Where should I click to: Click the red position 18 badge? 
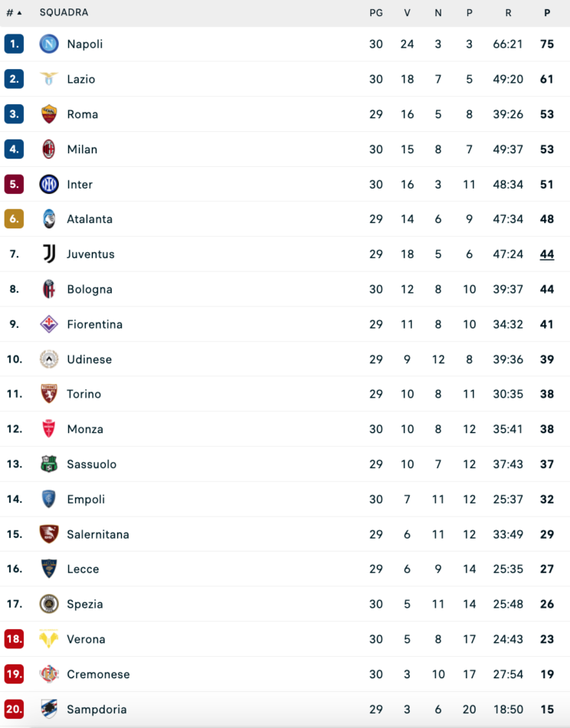click(14, 639)
